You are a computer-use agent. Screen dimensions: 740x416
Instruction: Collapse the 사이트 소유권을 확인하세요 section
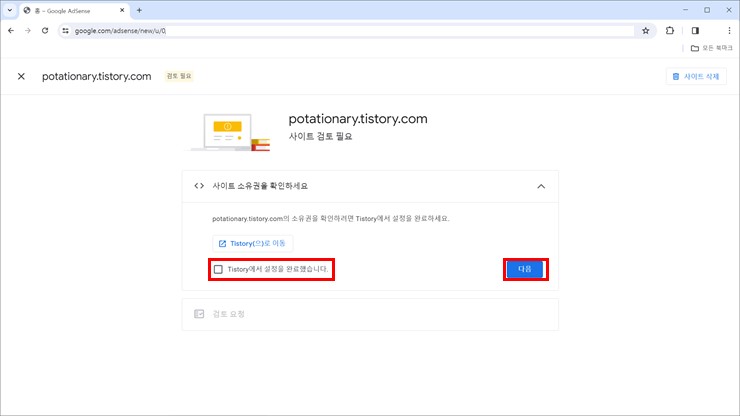(x=541, y=186)
